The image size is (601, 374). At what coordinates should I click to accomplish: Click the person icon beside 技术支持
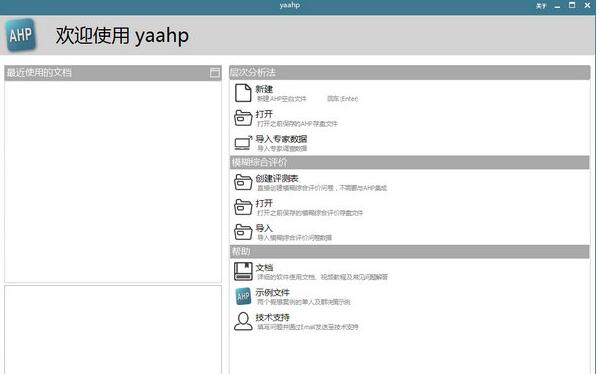(243, 321)
